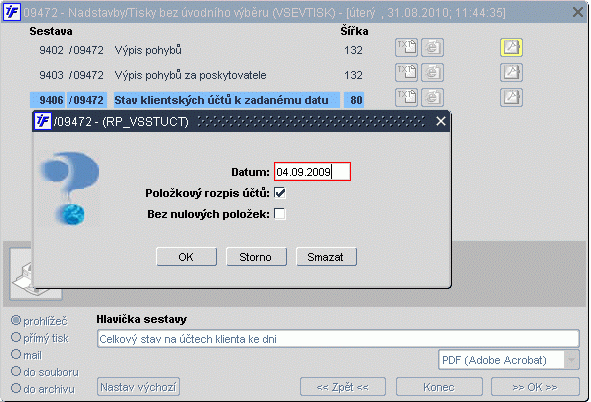
Task: Select the přímý tisk radio button
Action: click(16, 337)
